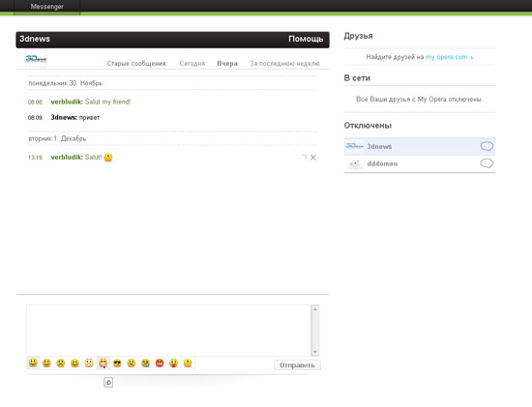Open chat bubble for 3dnews contact
Screen dimensions: 532x407
[487, 146]
